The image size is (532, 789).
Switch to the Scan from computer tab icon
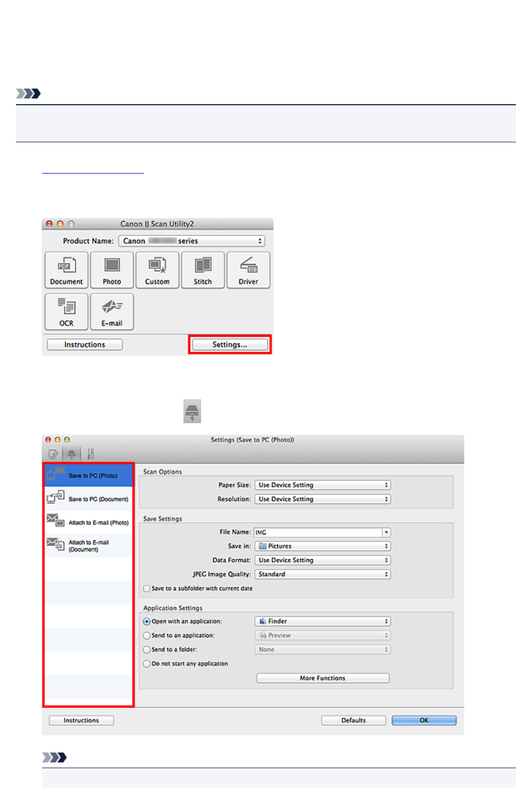[53, 454]
